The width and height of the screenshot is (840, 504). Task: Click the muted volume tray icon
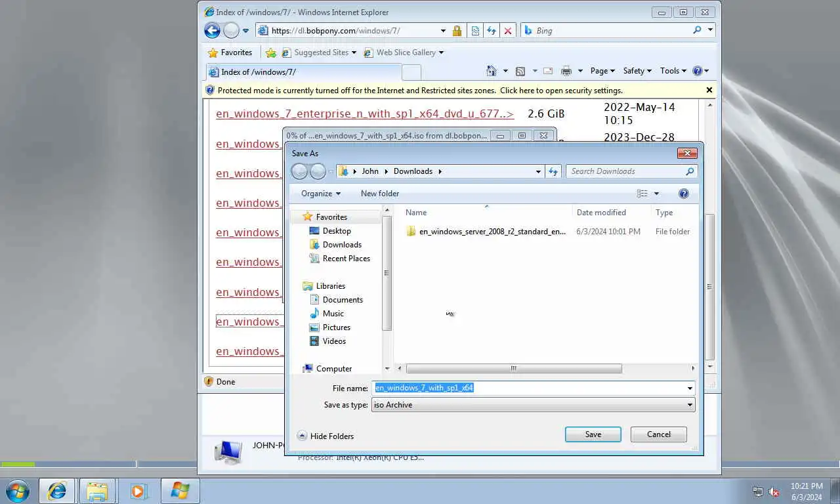tap(774, 492)
